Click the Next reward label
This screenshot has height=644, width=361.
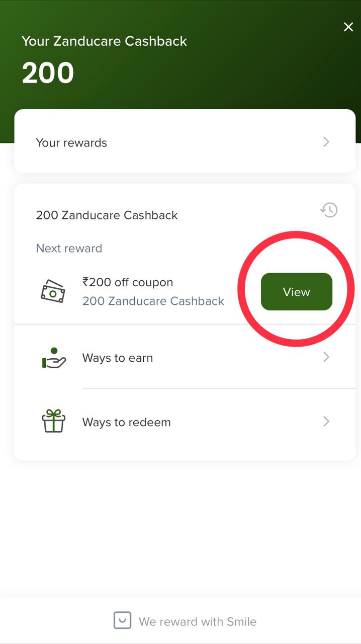coord(69,248)
